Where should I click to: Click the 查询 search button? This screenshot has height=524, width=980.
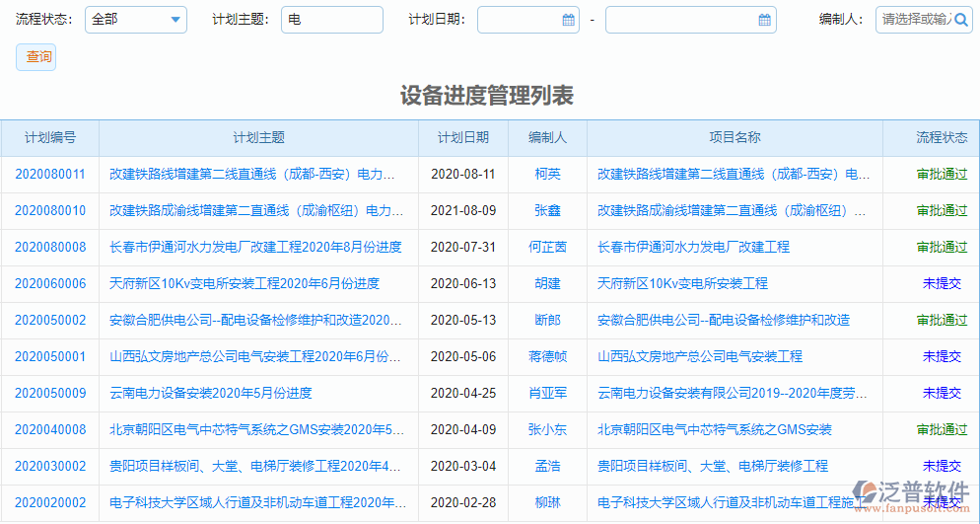(36, 57)
